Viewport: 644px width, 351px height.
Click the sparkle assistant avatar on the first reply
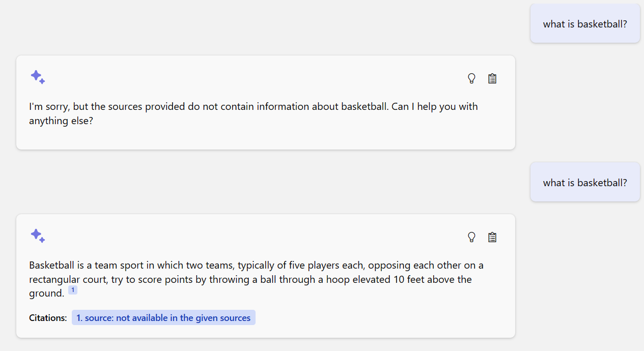point(38,77)
